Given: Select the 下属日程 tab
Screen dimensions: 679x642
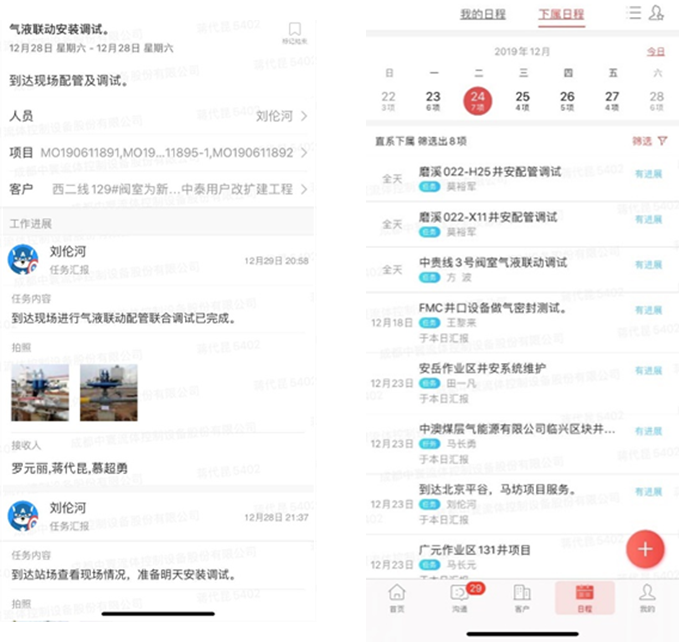Looking at the screenshot, I should [561, 14].
